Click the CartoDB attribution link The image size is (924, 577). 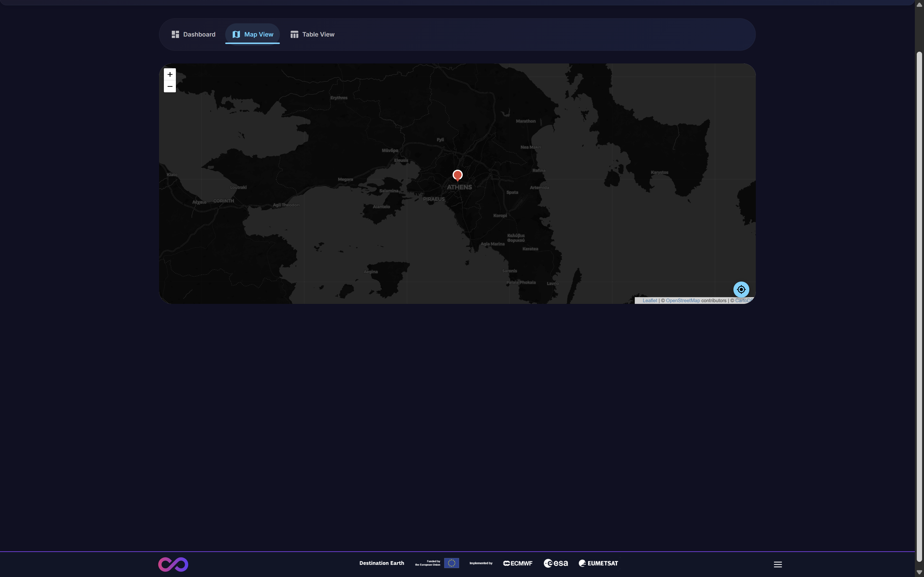743,301
